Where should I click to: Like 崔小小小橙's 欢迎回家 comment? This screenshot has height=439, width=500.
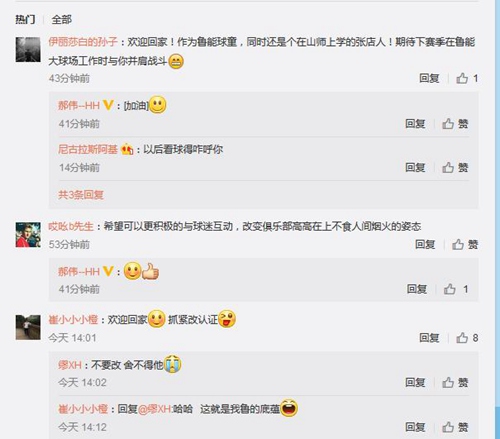pyautogui.click(x=467, y=338)
